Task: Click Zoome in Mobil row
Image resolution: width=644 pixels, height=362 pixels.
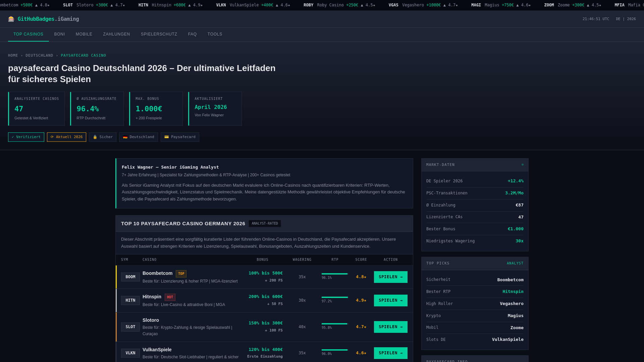Action: tap(517, 328)
